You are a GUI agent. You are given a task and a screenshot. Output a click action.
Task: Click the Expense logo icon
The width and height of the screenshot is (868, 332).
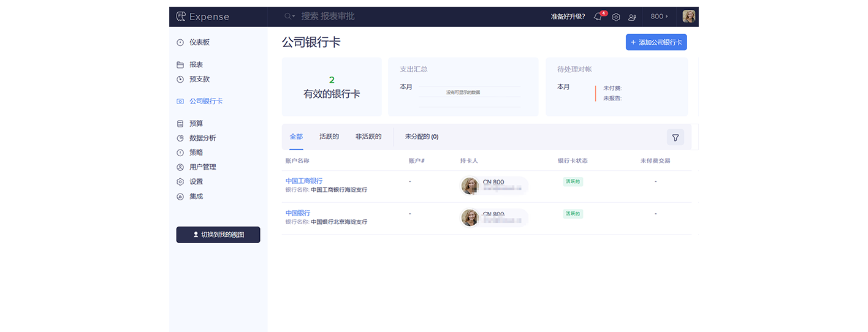(x=181, y=17)
